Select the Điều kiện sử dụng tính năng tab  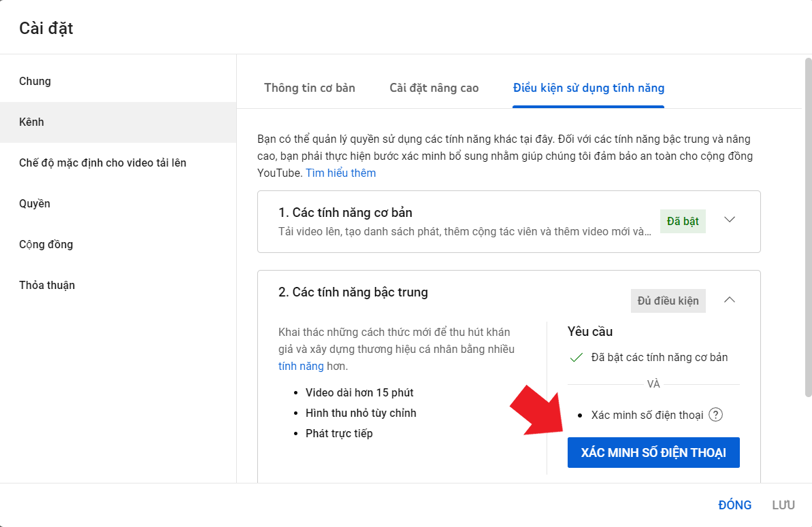(x=588, y=88)
